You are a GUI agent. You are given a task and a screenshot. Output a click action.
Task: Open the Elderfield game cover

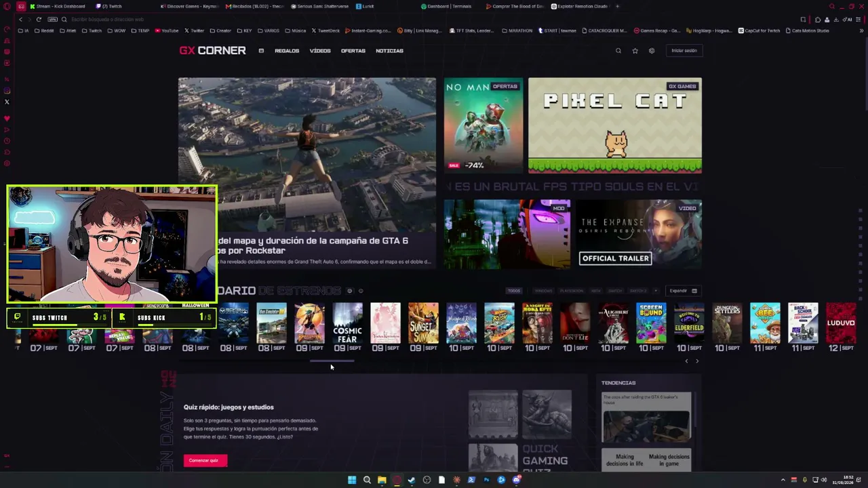coord(689,323)
